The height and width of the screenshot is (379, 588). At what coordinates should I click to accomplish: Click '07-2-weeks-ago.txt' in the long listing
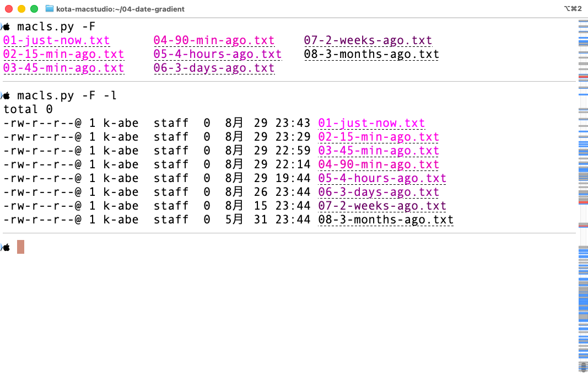tap(382, 206)
